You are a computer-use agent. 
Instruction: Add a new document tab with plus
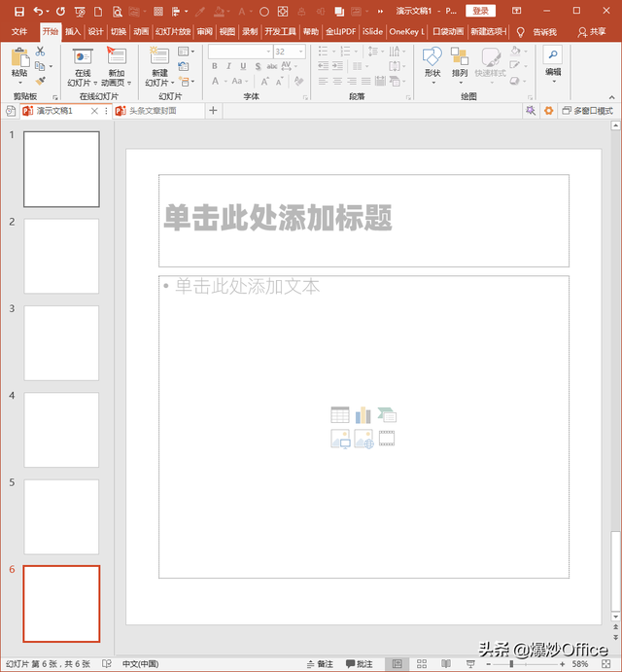213,111
